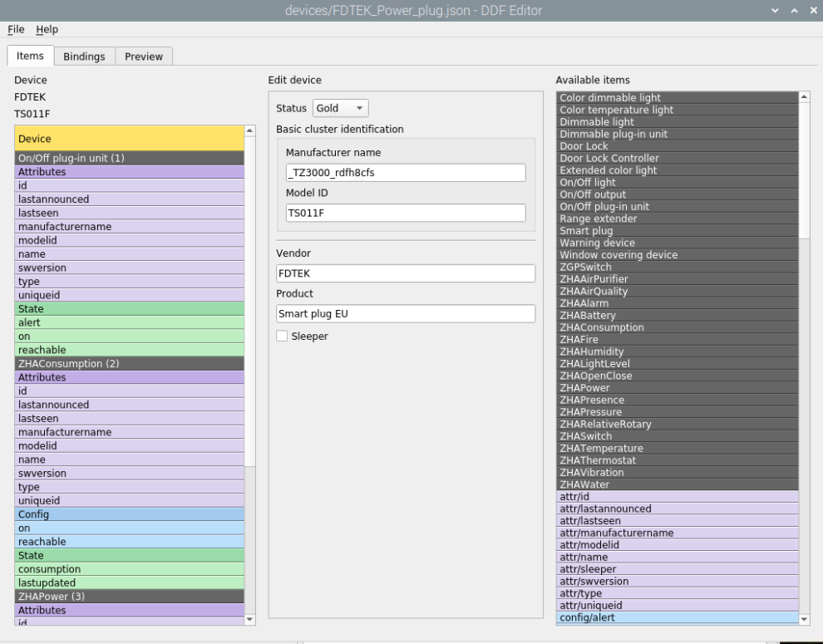Click the Vendor field showing FDTEK

(x=405, y=273)
